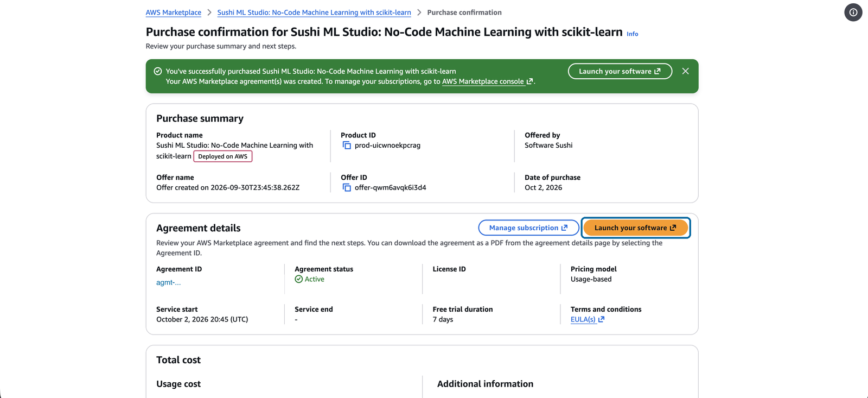
Task: Select the Active agreement status text
Action: [314, 279]
